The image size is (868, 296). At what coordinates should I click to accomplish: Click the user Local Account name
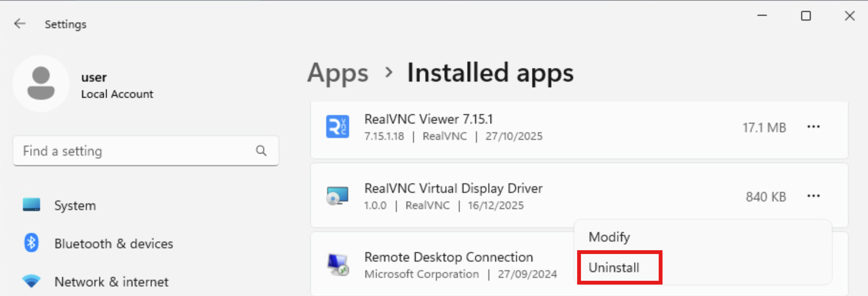coord(117,85)
